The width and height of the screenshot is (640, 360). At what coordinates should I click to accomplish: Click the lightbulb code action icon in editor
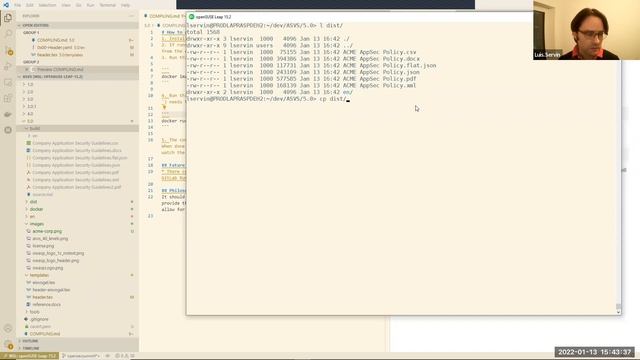click(164, 107)
